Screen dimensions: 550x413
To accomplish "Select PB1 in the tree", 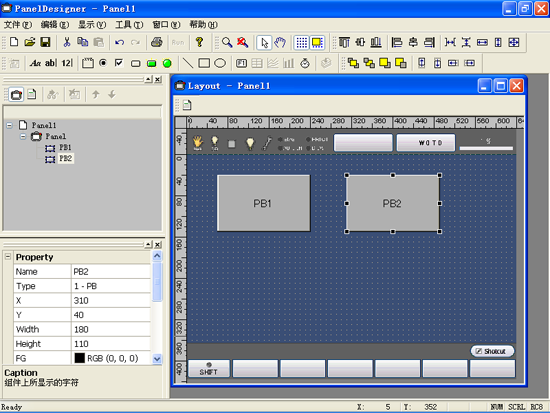I will pos(65,147).
